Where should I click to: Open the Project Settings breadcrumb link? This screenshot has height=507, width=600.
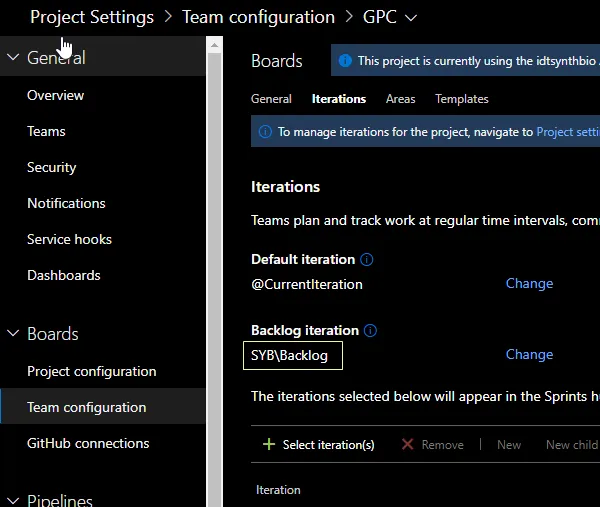point(92,17)
